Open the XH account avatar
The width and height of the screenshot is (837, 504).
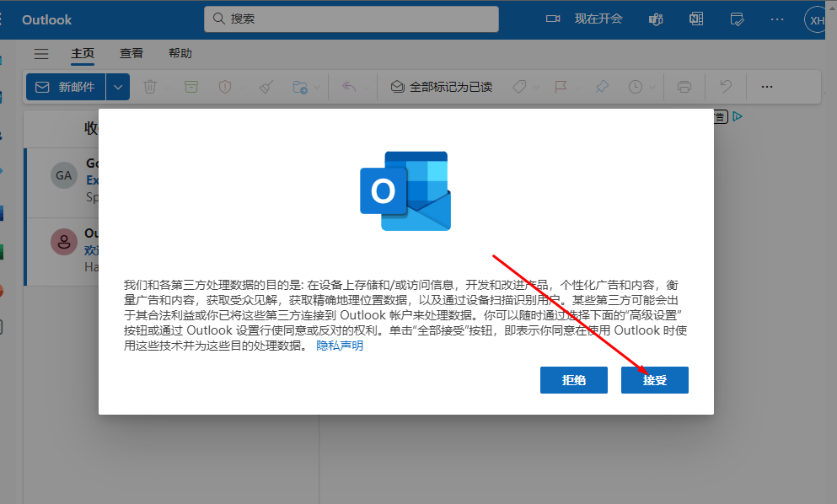coord(817,20)
